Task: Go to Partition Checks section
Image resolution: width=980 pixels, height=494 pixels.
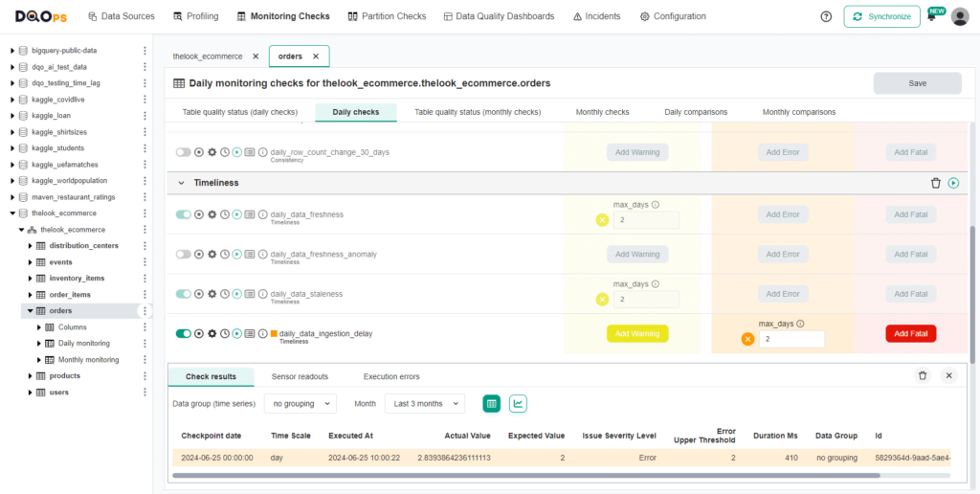Action: [387, 16]
